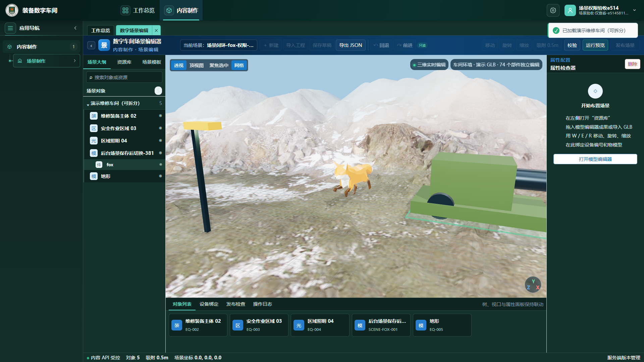Collapse the 应用导航 sidebar with chevron
Viewport: 644px width, 362px height.
pyautogui.click(x=75, y=28)
